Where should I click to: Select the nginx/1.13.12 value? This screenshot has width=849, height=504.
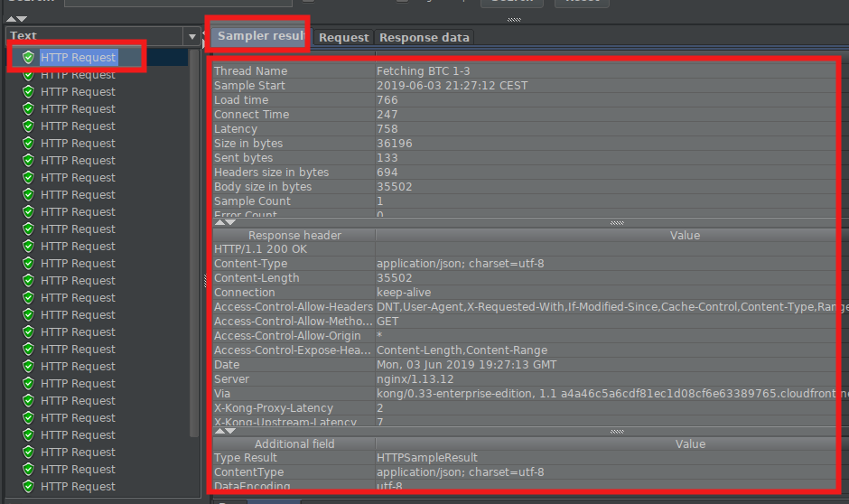tap(415, 379)
